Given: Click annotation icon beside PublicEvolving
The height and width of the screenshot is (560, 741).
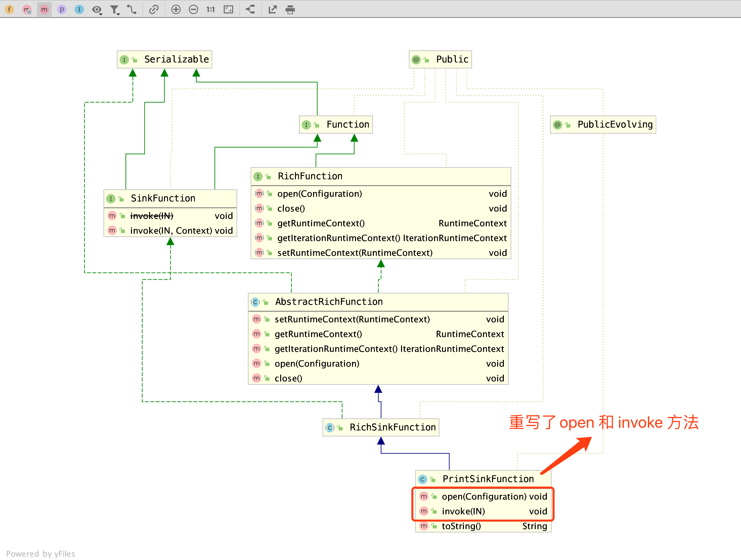Looking at the screenshot, I should click(x=558, y=125).
